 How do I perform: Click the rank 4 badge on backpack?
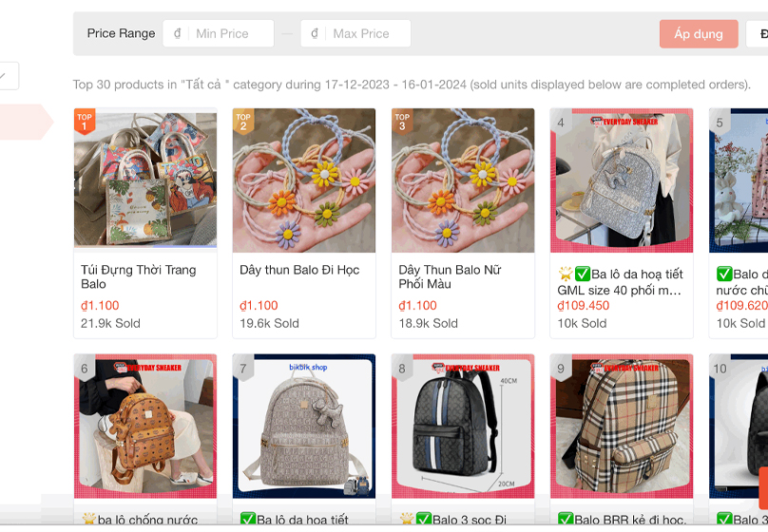(x=561, y=122)
